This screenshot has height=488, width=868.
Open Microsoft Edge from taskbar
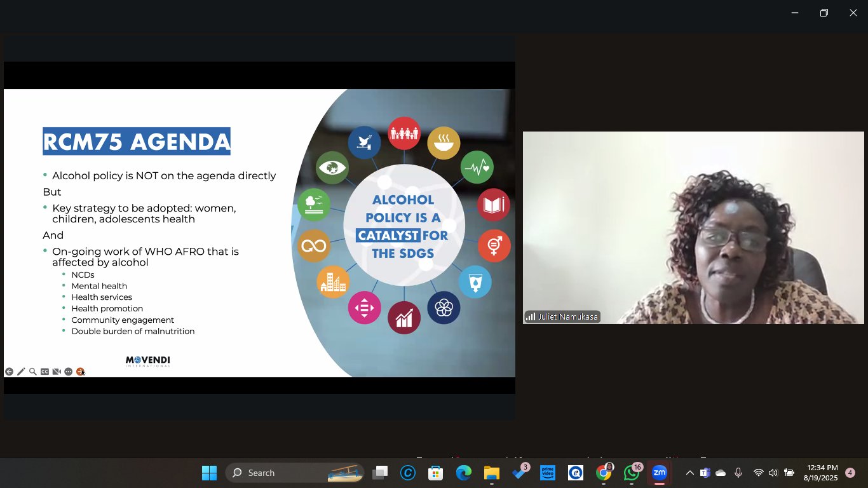(x=463, y=473)
